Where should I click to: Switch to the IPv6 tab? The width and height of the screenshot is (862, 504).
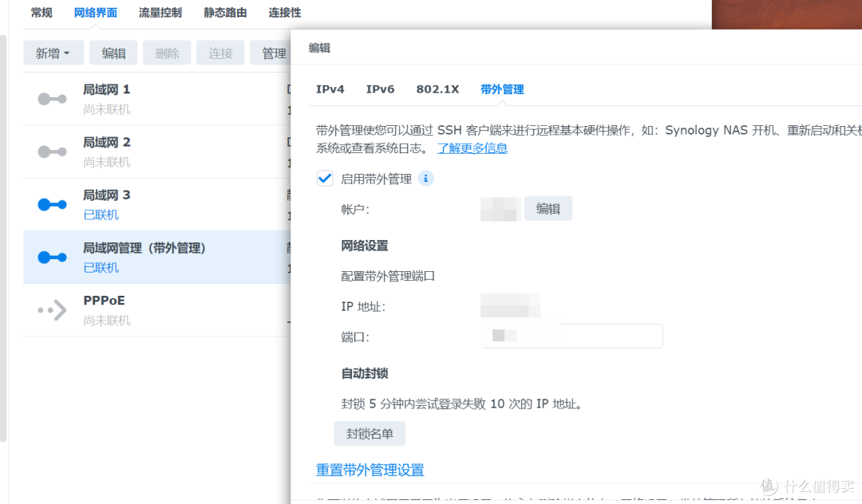click(x=380, y=89)
